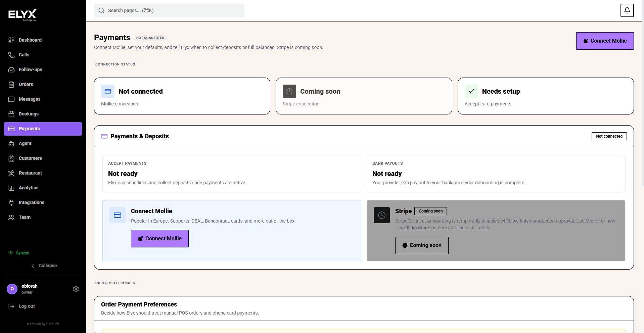Click the Bookings calendar icon
This screenshot has width=644, height=333.
tap(11, 114)
